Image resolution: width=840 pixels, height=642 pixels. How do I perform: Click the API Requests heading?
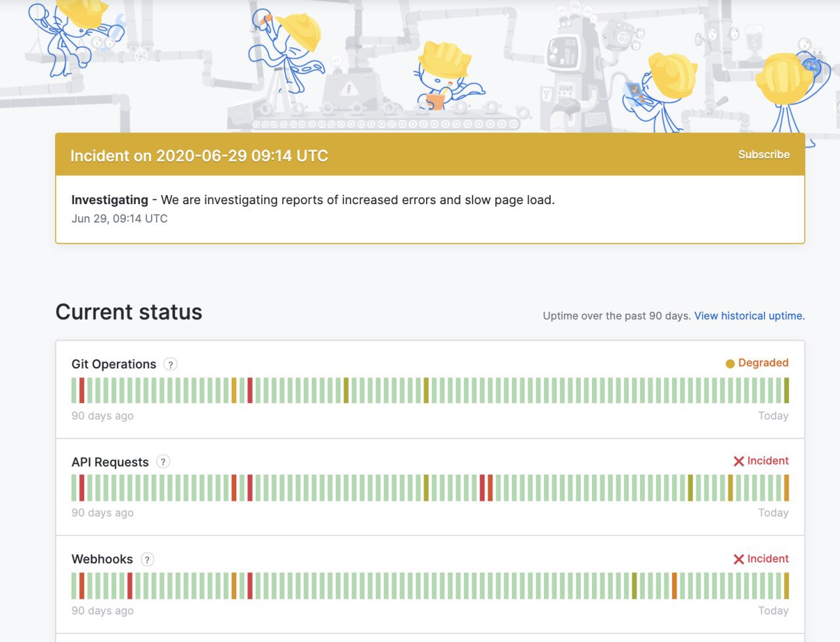click(x=110, y=462)
